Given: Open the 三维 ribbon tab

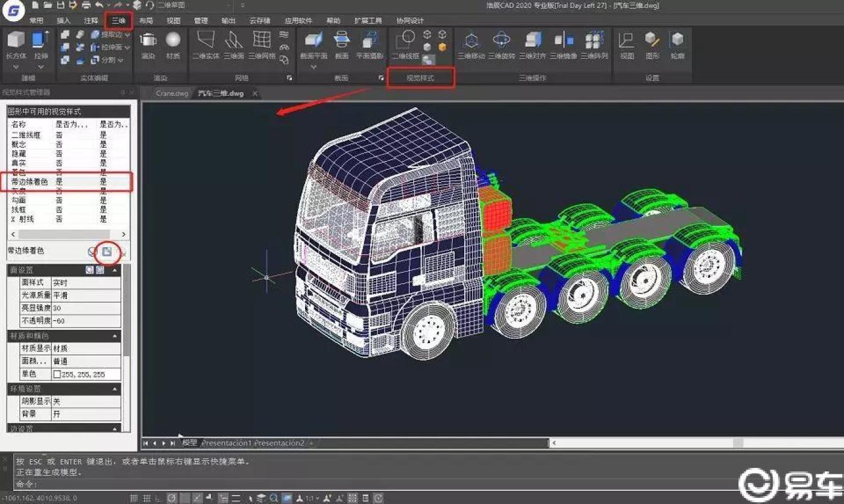Looking at the screenshot, I should coord(118,20).
